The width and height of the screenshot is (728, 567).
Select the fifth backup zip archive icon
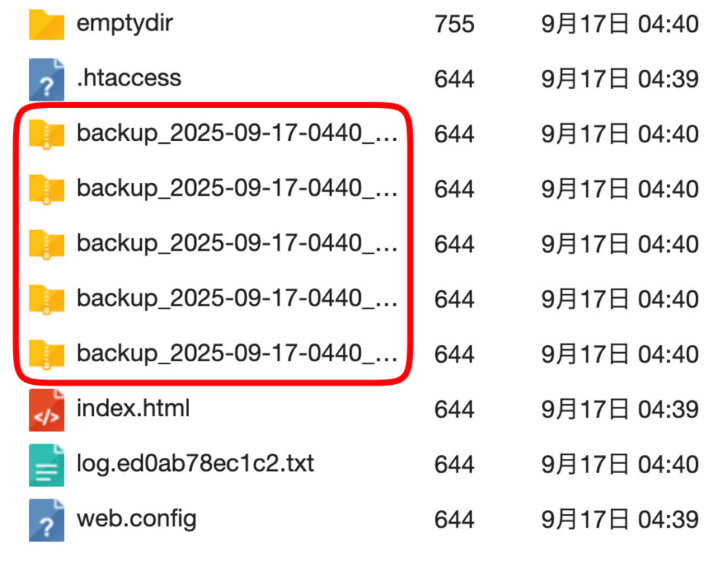[46, 354]
